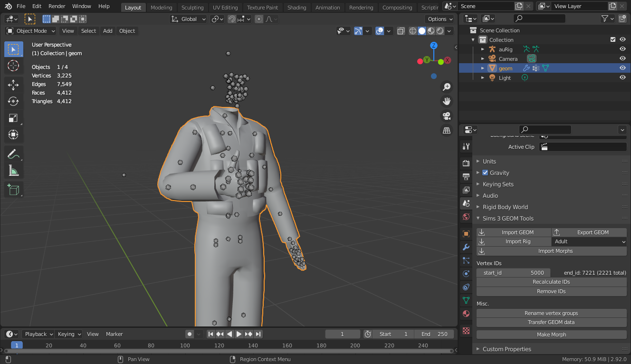The width and height of the screenshot is (631, 364).
Task: Click the Import GEOM button
Action: click(x=514, y=232)
